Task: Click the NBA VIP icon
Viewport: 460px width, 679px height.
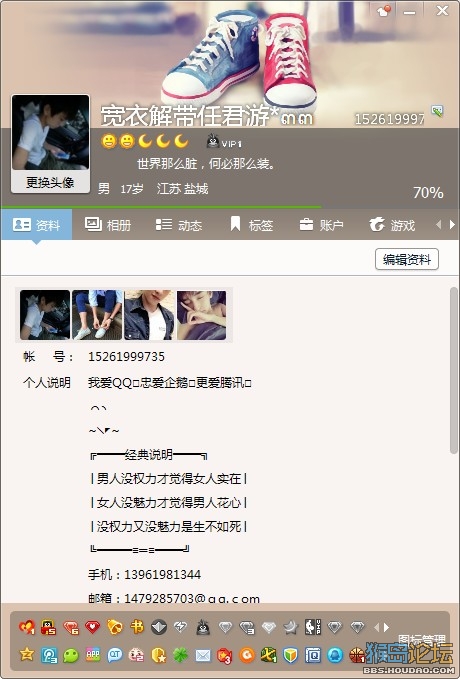Action: [x=313, y=627]
